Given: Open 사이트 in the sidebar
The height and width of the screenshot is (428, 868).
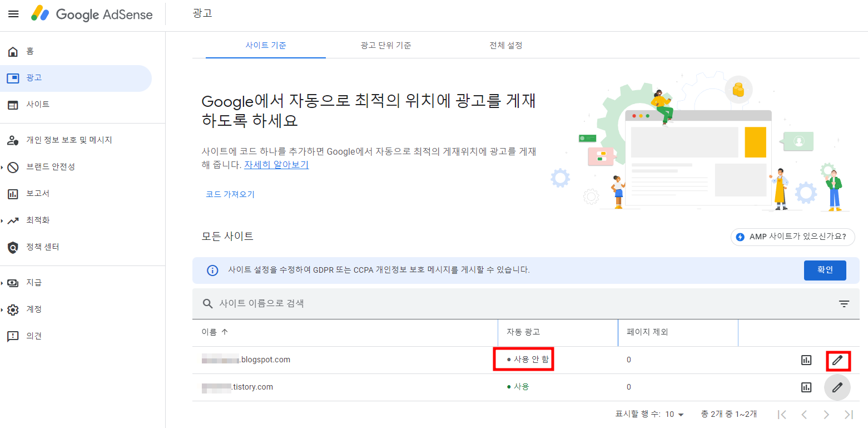Looking at the screenshot, I should tap(76, 105).
